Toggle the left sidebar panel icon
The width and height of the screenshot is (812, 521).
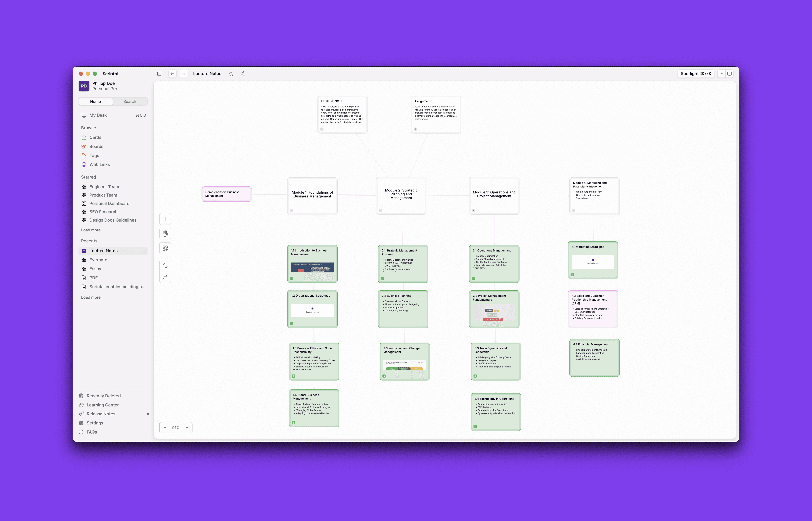pos(159,74)
